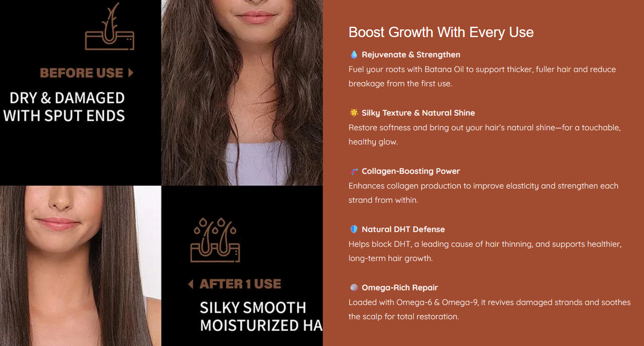Click the hair follicle icon above BEFORE USE

click(110, 27)
